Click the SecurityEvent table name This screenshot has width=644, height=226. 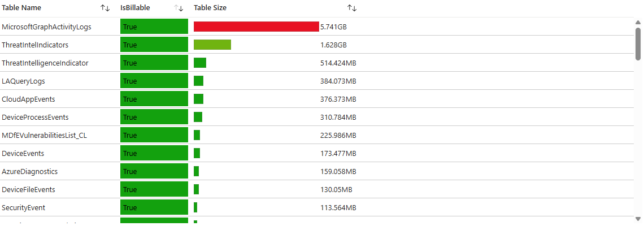(23, 207)
